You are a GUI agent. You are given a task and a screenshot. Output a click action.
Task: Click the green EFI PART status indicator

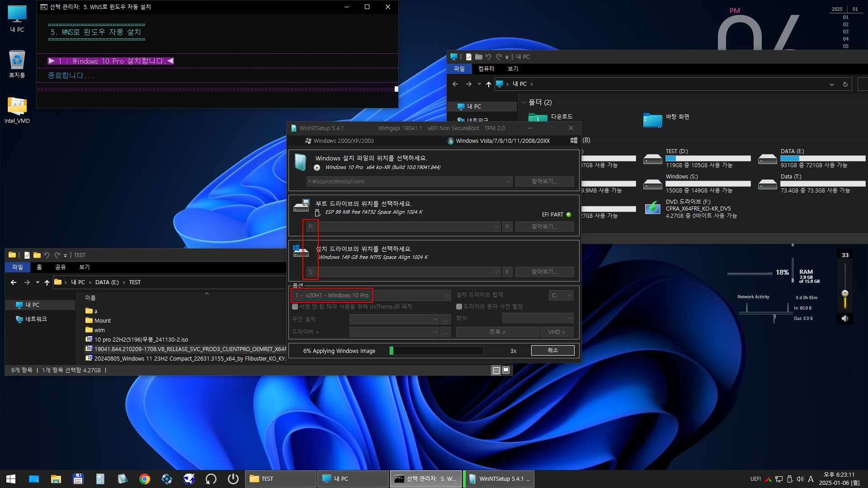(569, 215)
